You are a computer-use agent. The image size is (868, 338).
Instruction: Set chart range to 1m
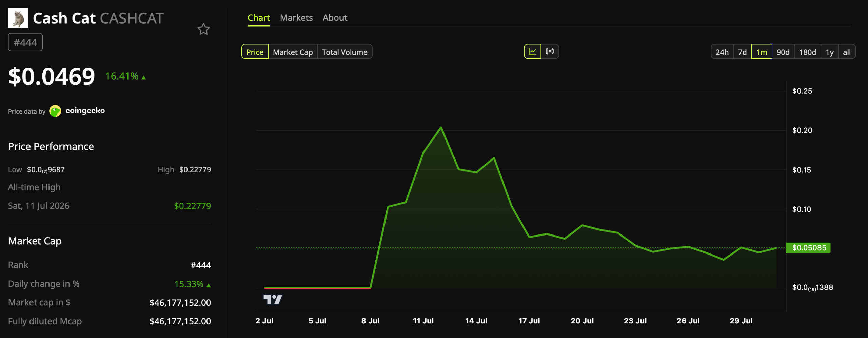762,52
